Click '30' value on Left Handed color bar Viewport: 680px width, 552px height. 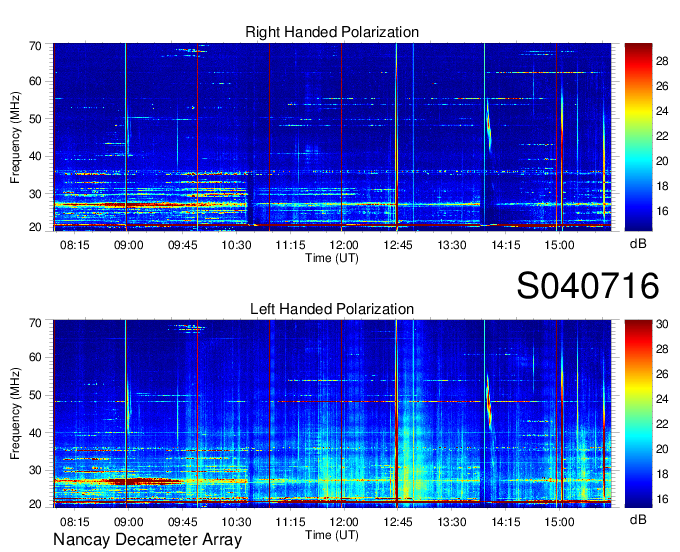click(662, 324)
